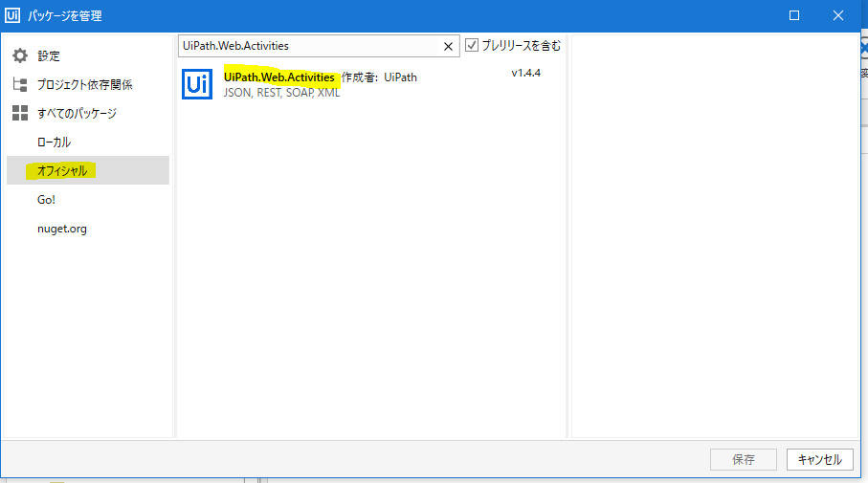Click the プロジェクト依存関係 tree icon
868x483 pixels.
point(20,84)
